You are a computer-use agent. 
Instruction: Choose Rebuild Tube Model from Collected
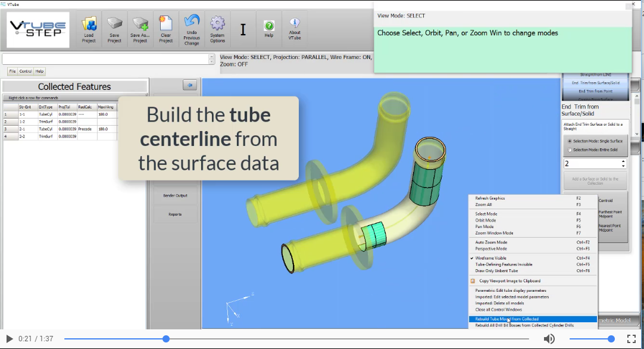tap(507, 319)
